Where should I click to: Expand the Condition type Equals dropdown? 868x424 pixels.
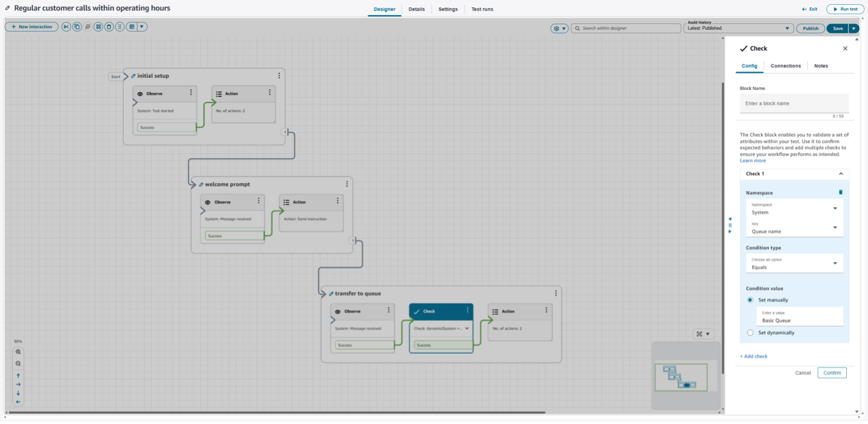794,264
